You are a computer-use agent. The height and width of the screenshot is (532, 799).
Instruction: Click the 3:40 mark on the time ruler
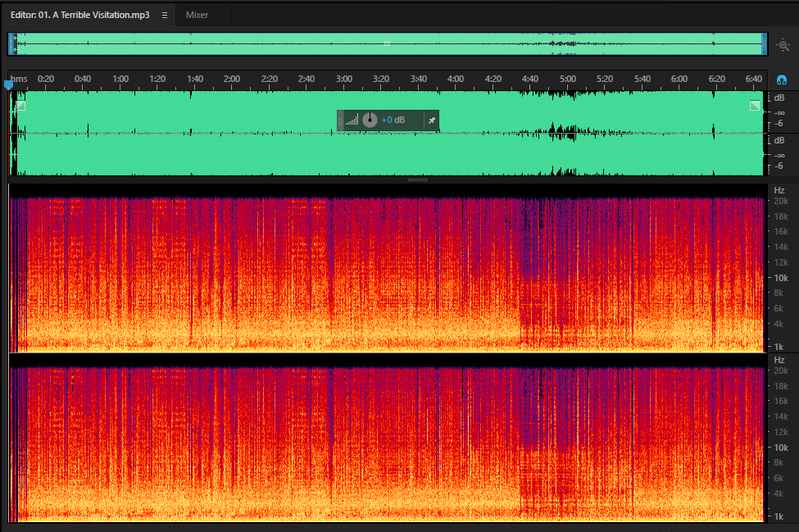click(419, 79)
